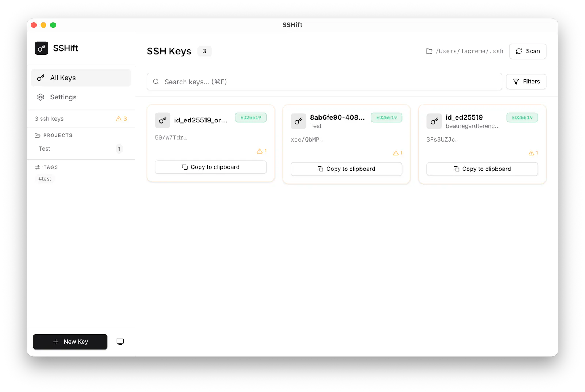Click the 3 ssh keys status text
The width and height of the screenshot is (585, 392).
pos(49,119)
